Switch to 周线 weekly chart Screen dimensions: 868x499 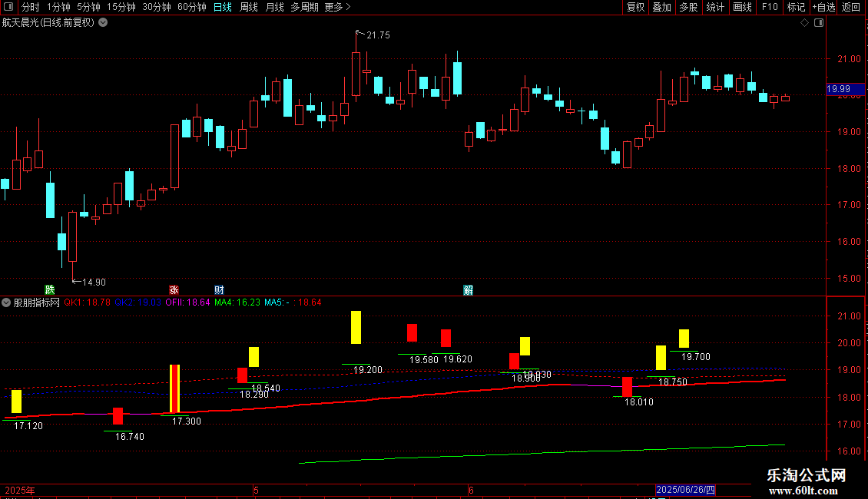(249, 7)
